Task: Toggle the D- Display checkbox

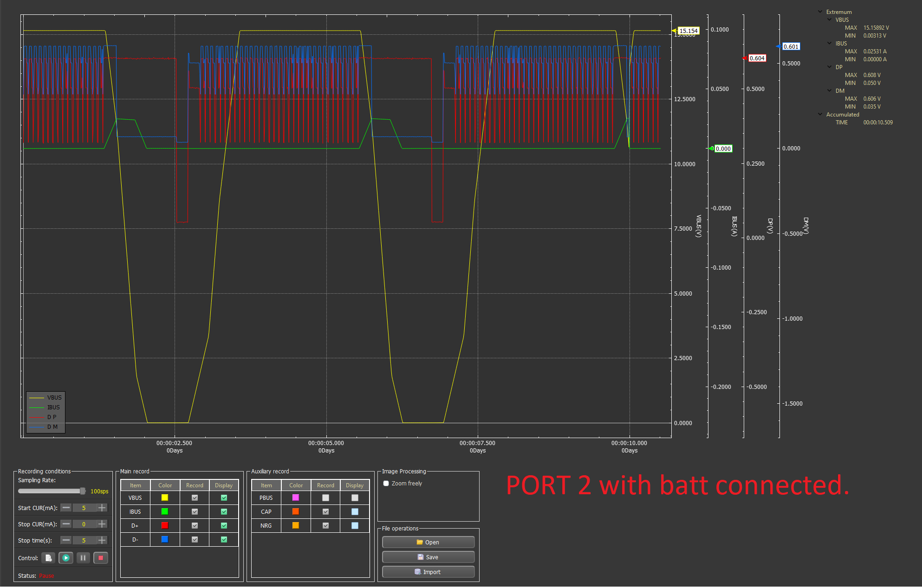Action: click(224, 539)
